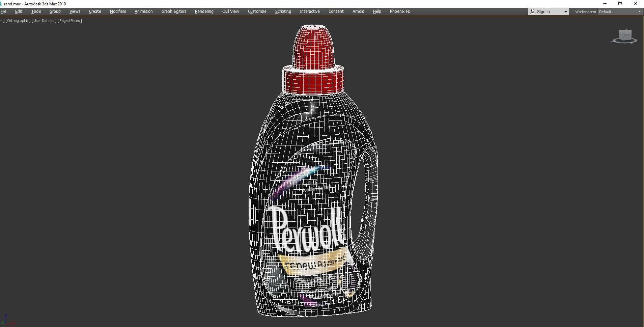
Task: Open the Civil View menu
Action: click(x=230, y=11)
